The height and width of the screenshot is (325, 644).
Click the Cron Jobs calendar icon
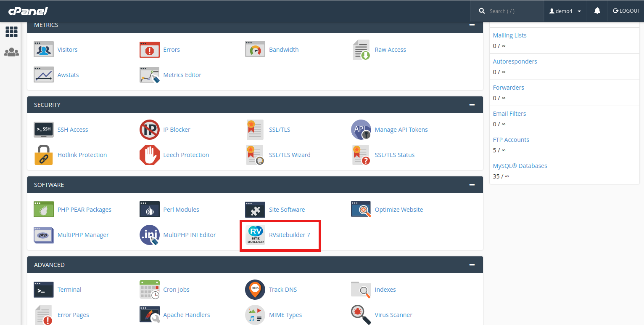(150, 290)
